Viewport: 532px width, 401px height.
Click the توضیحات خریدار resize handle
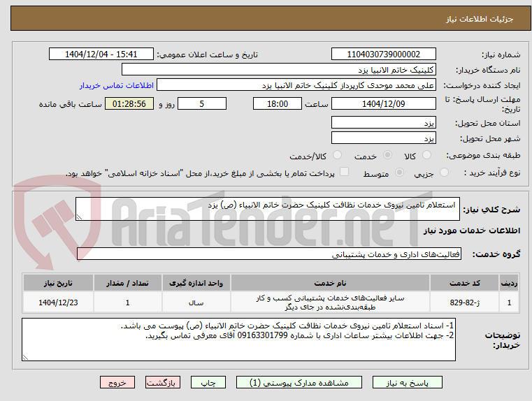pos(25,357)
